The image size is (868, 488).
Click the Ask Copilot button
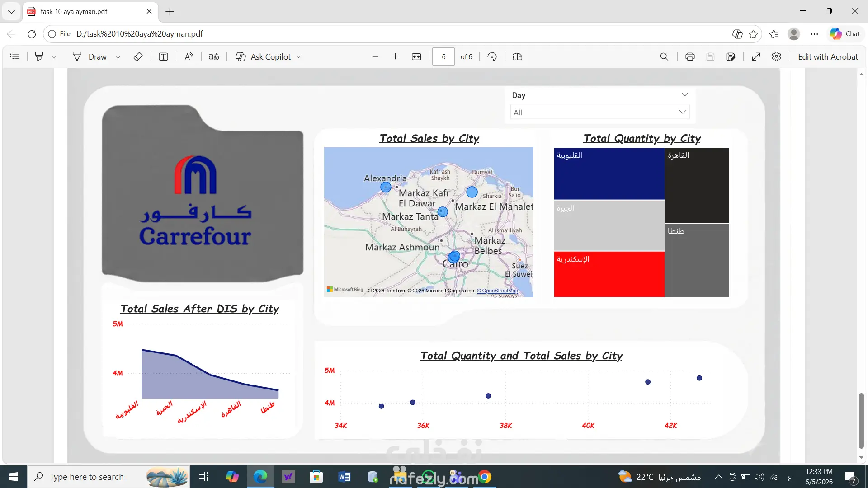264,57
